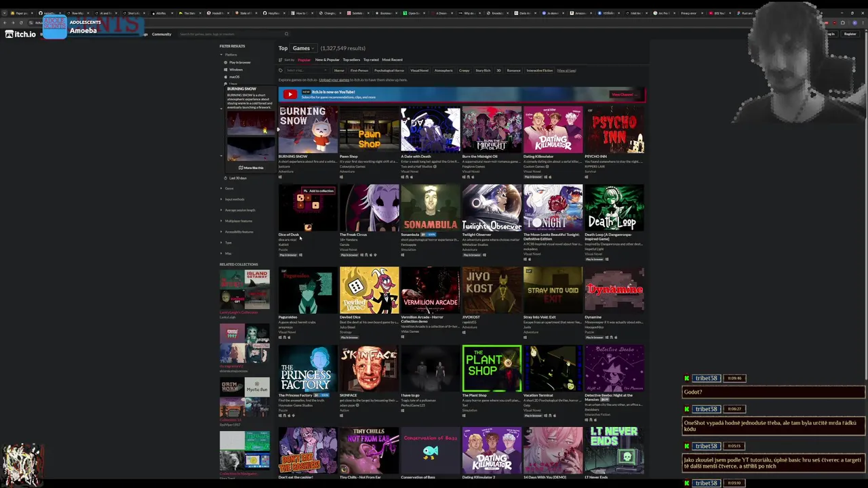The width and height of the screenshot is (868, 488).
Task: Open the Select a tag dropdown
Action: (305, 70)
